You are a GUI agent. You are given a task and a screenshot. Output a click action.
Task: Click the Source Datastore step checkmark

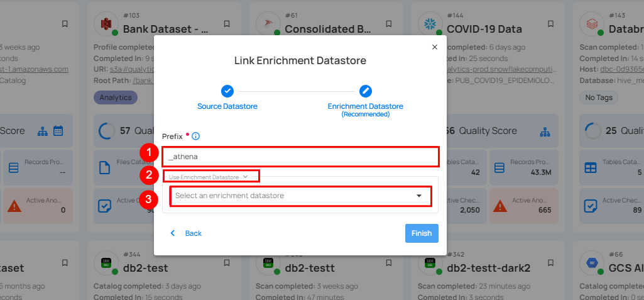tap(227, 91)
